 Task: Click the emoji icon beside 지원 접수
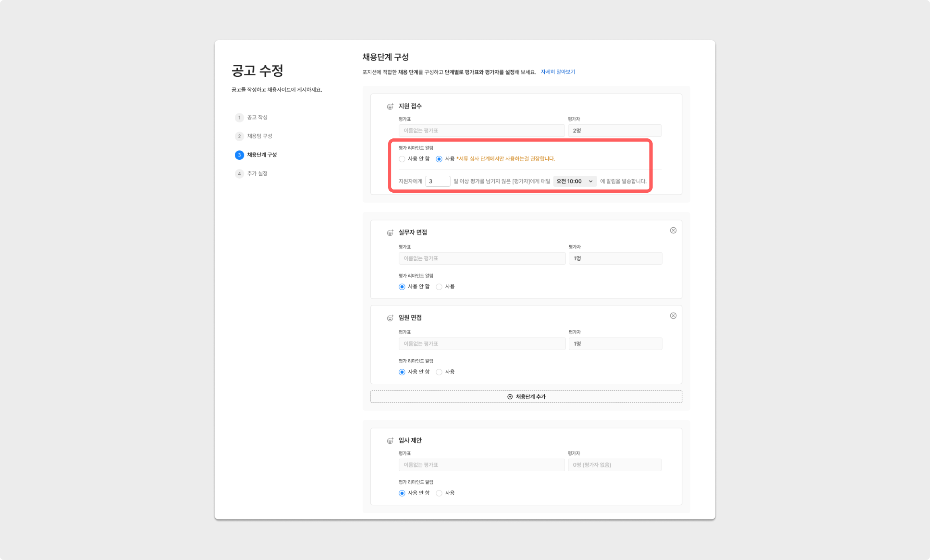(x=390, y=107)
